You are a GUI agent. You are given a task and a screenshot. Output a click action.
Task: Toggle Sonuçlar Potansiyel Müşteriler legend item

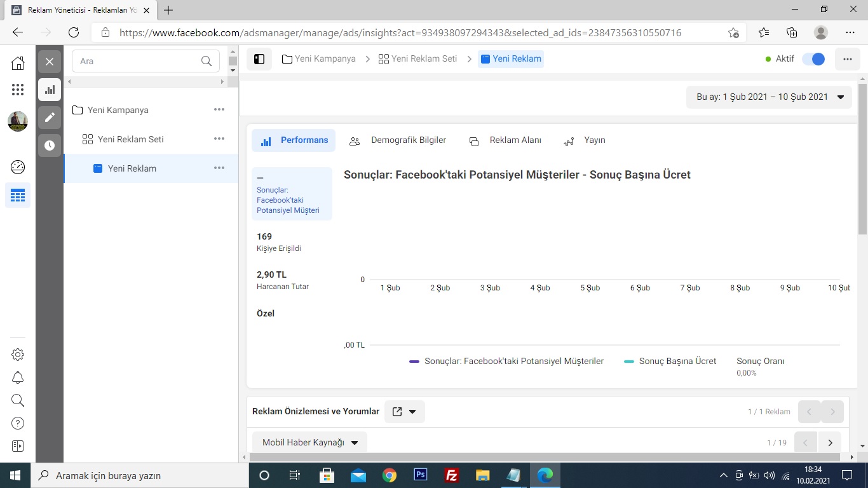click(x=506, y=361)
